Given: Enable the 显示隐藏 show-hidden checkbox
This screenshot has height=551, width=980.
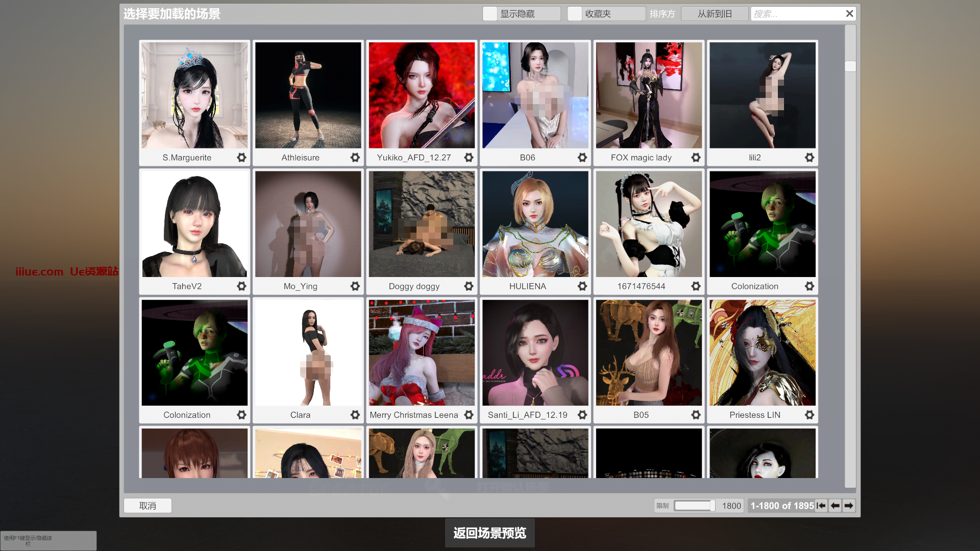Looking at the screenshot, I should 489,13.
